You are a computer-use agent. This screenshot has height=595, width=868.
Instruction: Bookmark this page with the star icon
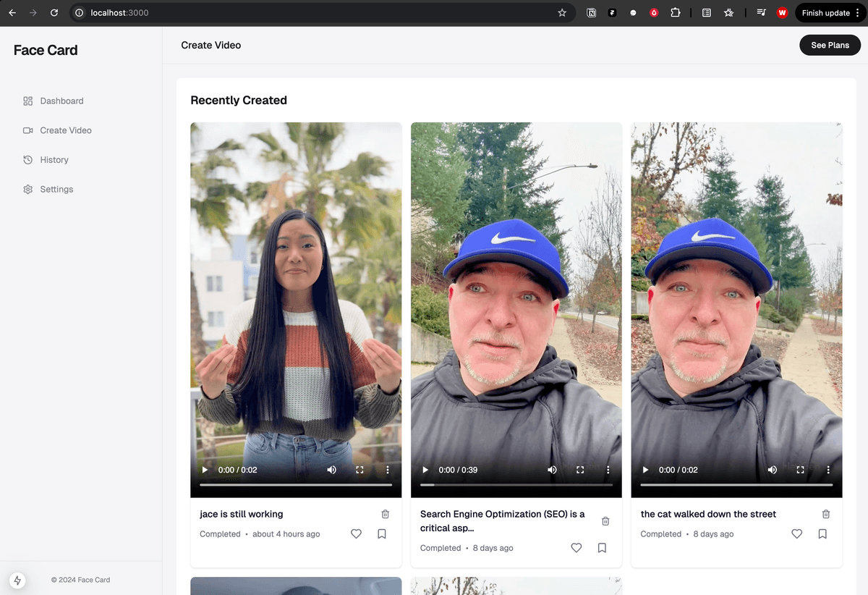(x=562, y=13)
